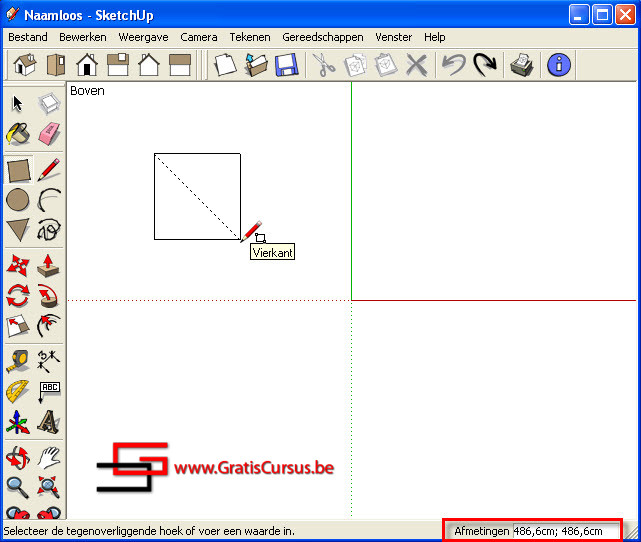The width and height of the screenshot is (641, 542).
Task: Select the pink Eraser tool
Action: [x=49, y=134]
